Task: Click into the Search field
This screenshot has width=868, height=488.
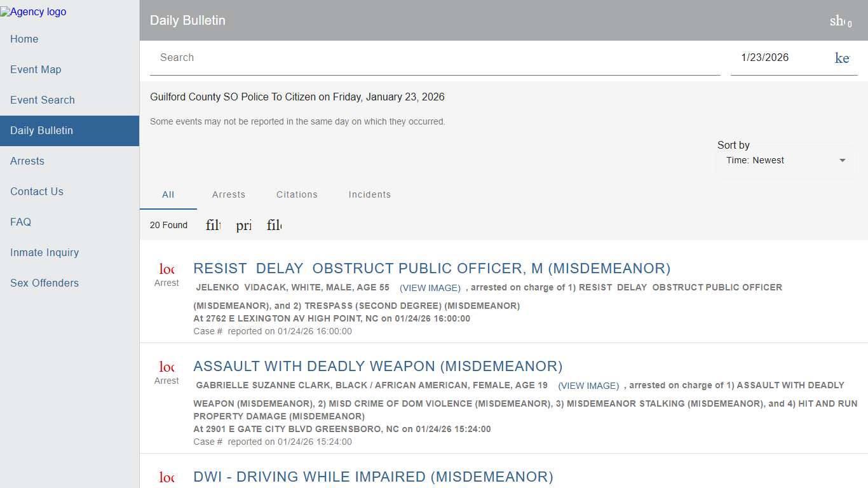Action: pos(435,58)
